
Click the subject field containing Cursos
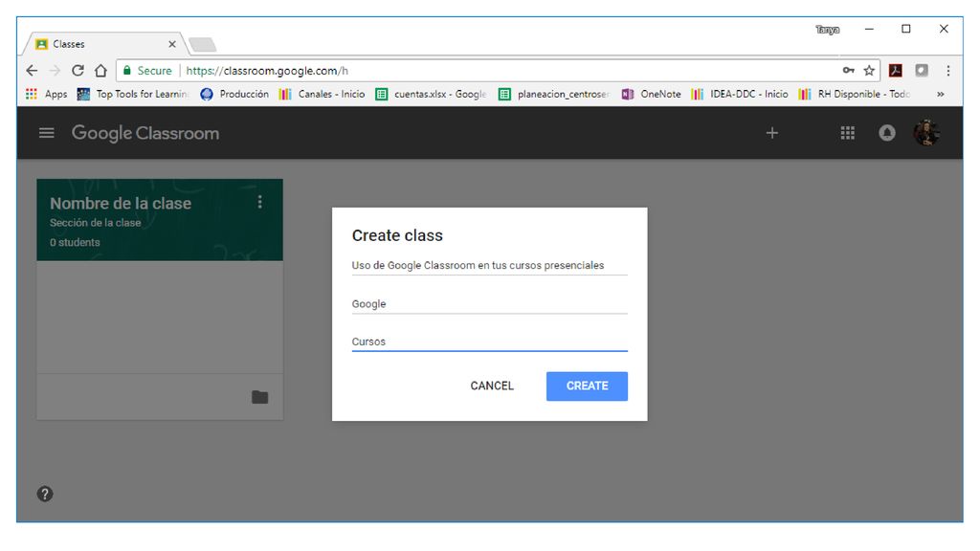coord(489,342)
